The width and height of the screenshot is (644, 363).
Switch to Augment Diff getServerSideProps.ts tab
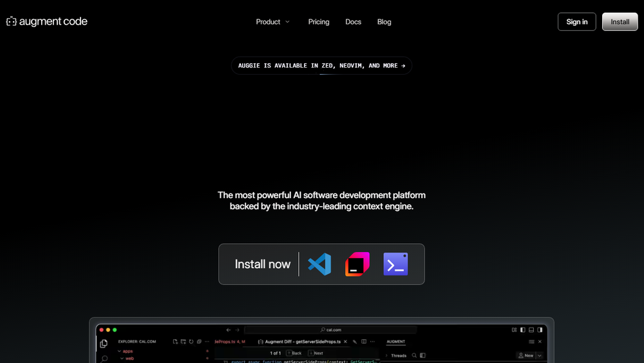pyautogui.click(x=303, y=342)
